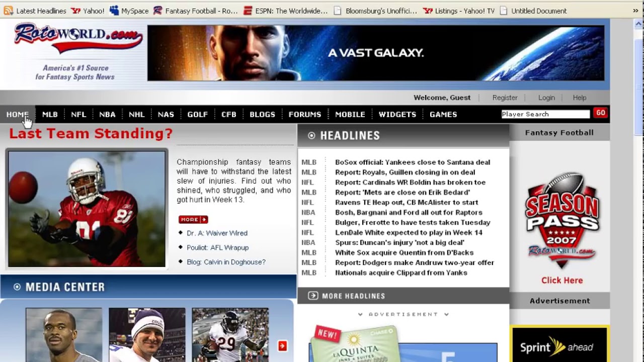Open the NBA nav section

tap(107, 114)
